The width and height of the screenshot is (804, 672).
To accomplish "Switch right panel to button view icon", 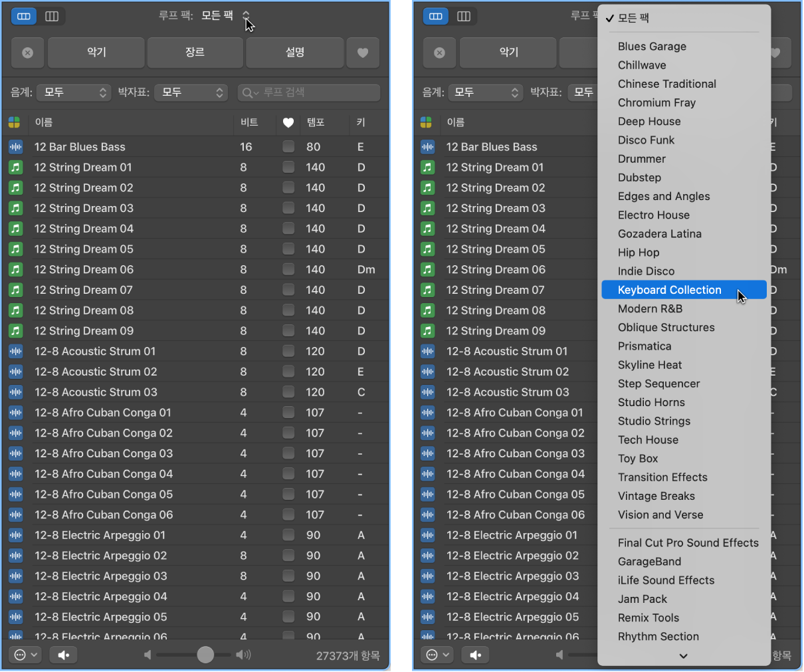I will [x=436, y=16].
